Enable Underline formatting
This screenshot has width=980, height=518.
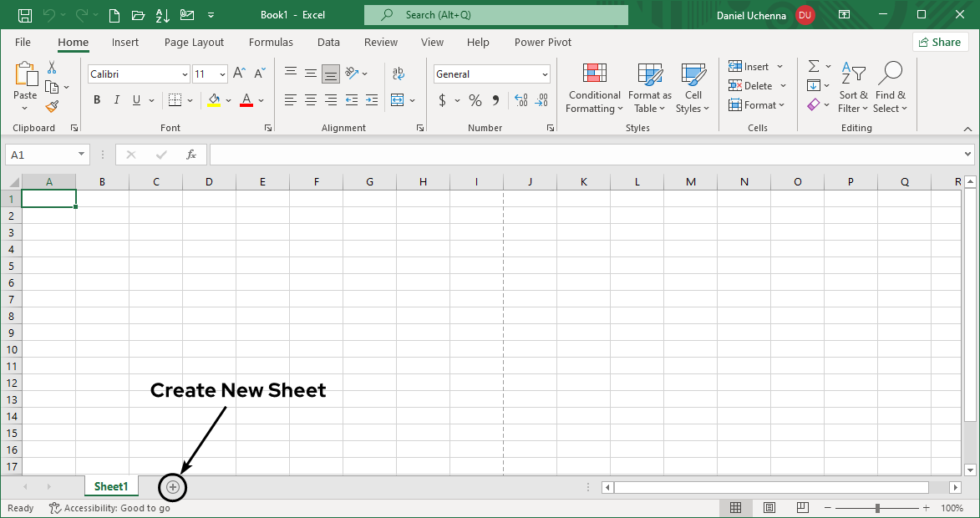[x=135, y=99]
